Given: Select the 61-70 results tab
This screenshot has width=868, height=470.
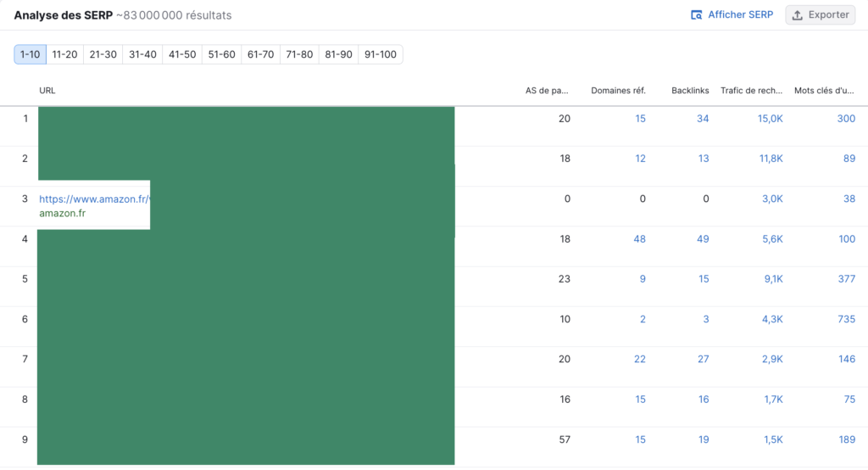Looking at the screenshot, I should coord(260,54).
